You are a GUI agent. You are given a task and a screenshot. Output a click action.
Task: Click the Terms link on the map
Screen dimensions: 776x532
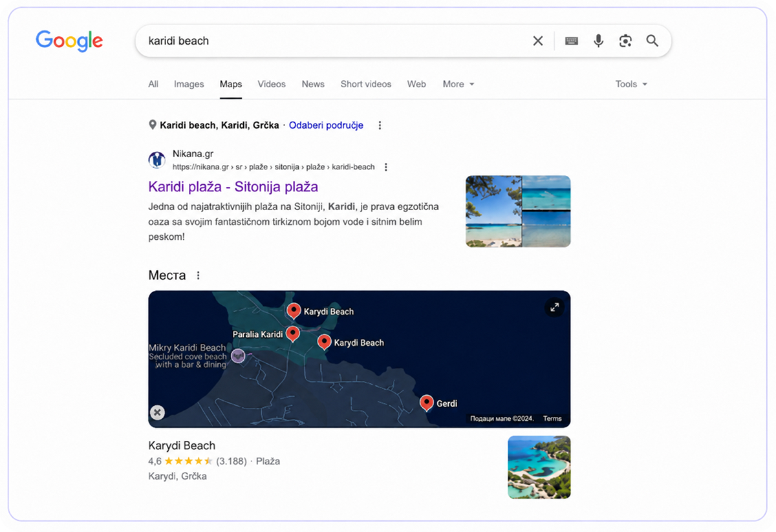click(x=552, y=419)
